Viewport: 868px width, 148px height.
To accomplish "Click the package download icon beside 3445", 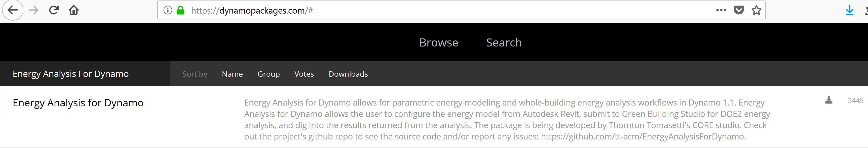I will click(x=828, y=100).
